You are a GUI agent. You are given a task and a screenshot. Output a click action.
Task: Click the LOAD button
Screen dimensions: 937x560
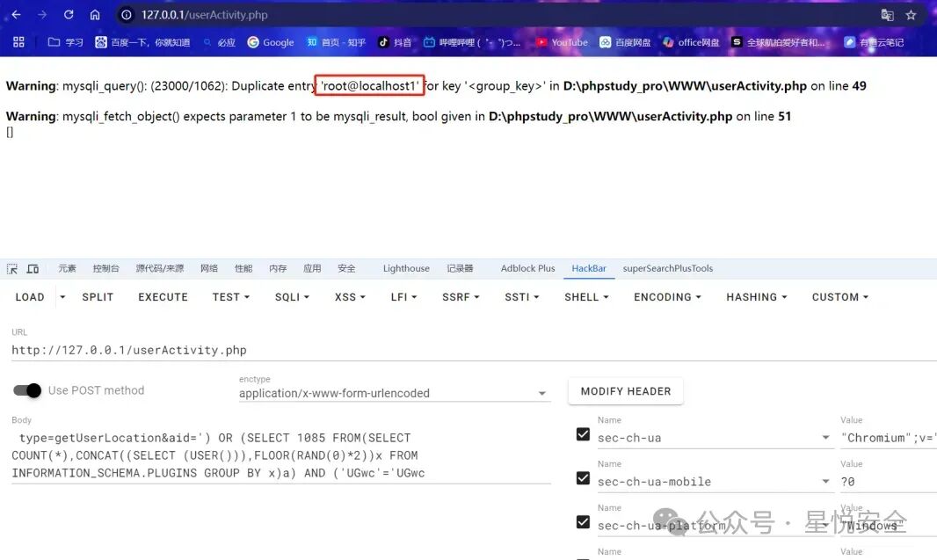point(30,297)
